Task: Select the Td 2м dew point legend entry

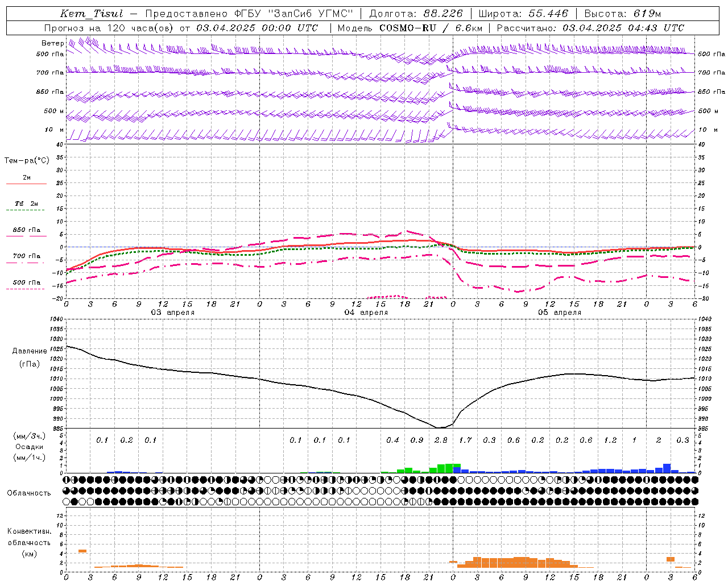Action: (x=26, y=203)
